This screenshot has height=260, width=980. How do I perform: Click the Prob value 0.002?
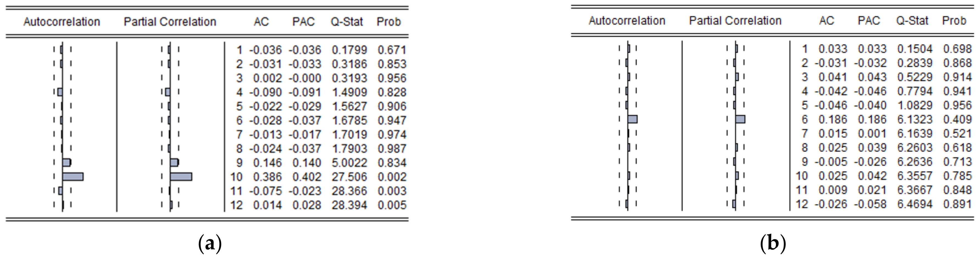(x=392, y=177)
